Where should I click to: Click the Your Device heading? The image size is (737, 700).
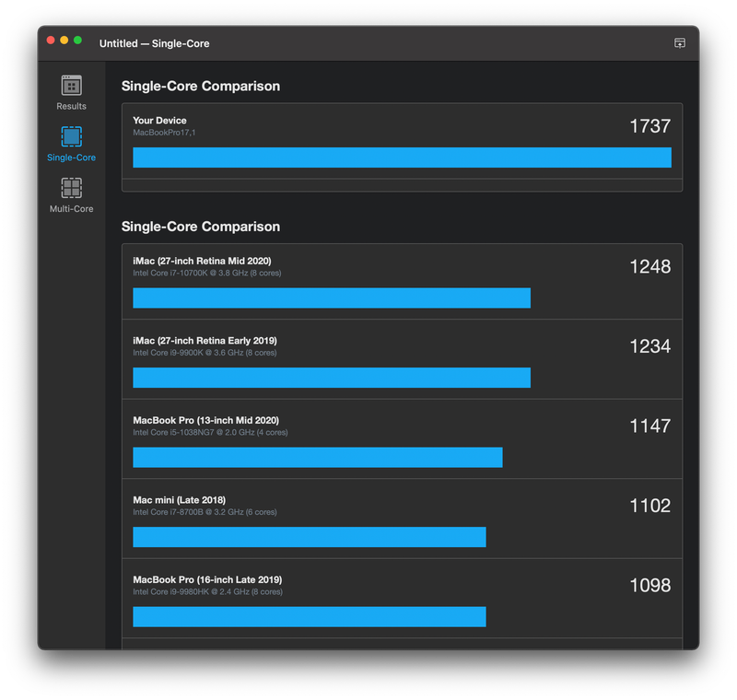(x=159, y=121)
